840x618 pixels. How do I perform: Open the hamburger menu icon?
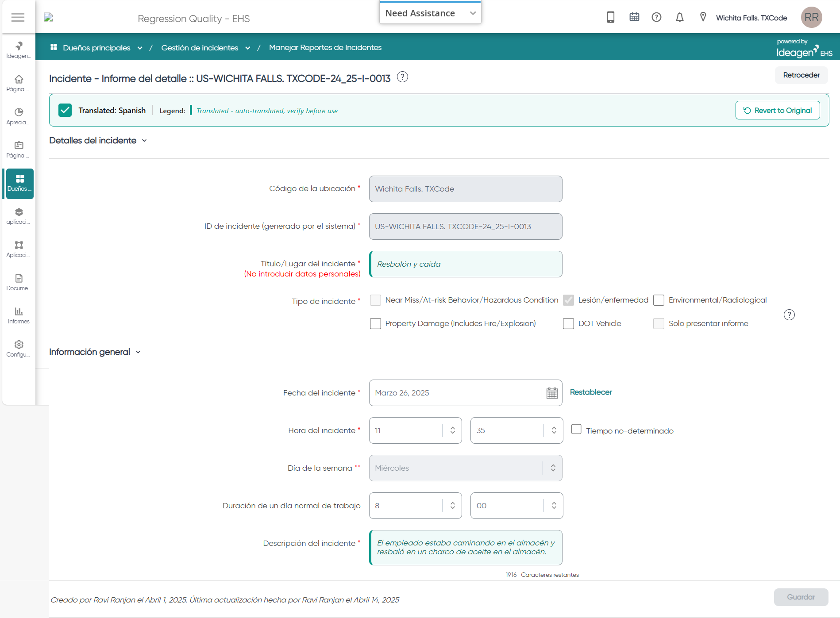tap(18, 17)
